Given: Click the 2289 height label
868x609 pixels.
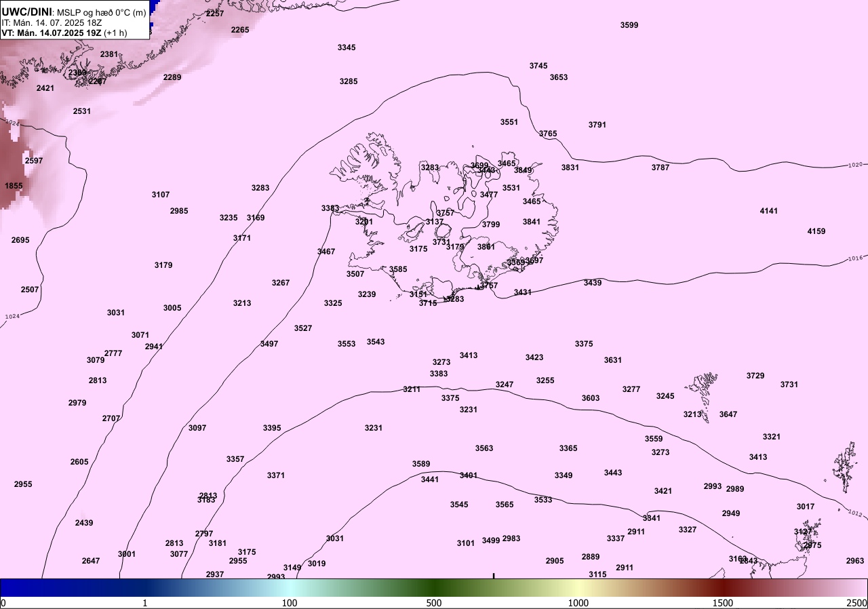Looking at the screenshot, I should pos(172,77).
